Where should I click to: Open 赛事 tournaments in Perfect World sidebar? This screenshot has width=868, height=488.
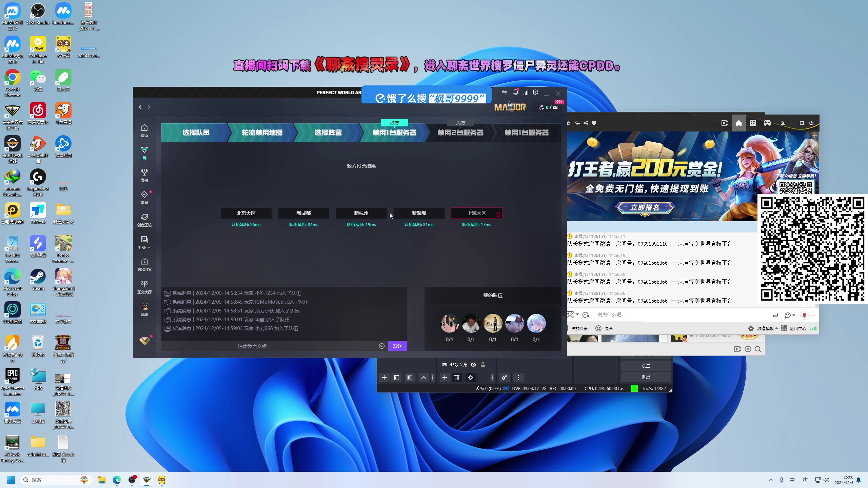click(144, 175)
